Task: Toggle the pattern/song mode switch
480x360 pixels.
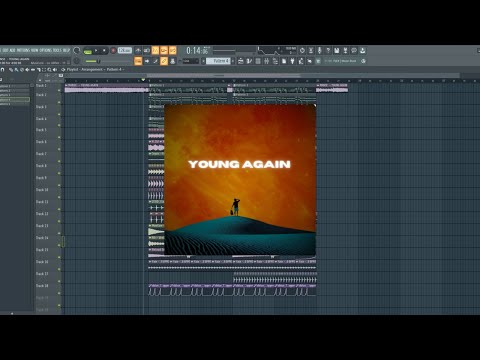Action: [x=88, y=51]
